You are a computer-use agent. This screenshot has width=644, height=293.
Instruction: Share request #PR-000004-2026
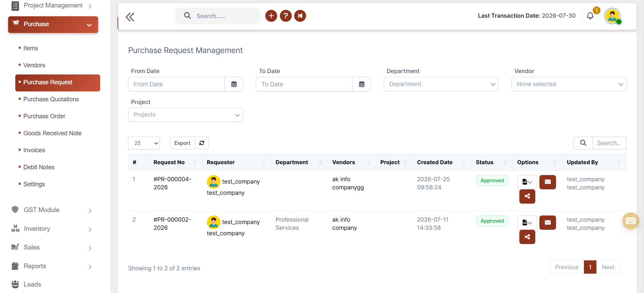tap(527, 196)
